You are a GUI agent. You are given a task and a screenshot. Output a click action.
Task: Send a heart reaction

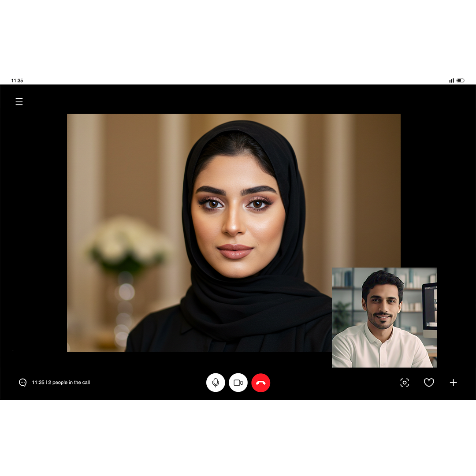(x=429, y=383)
